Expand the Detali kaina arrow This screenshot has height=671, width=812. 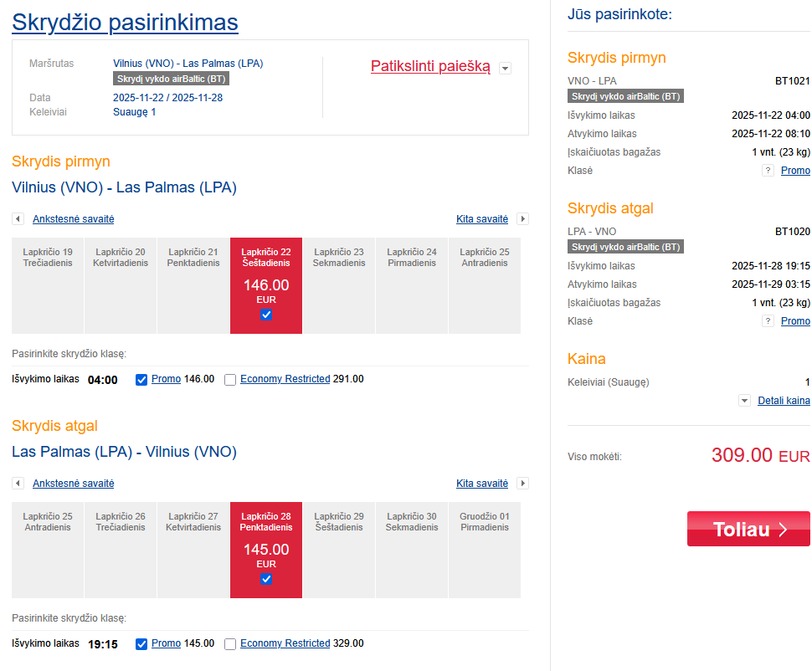(x=744, y=401)
